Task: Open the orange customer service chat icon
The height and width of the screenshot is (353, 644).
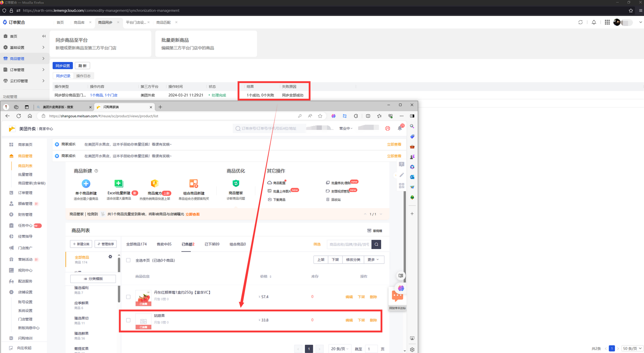Action: (397, 297)
